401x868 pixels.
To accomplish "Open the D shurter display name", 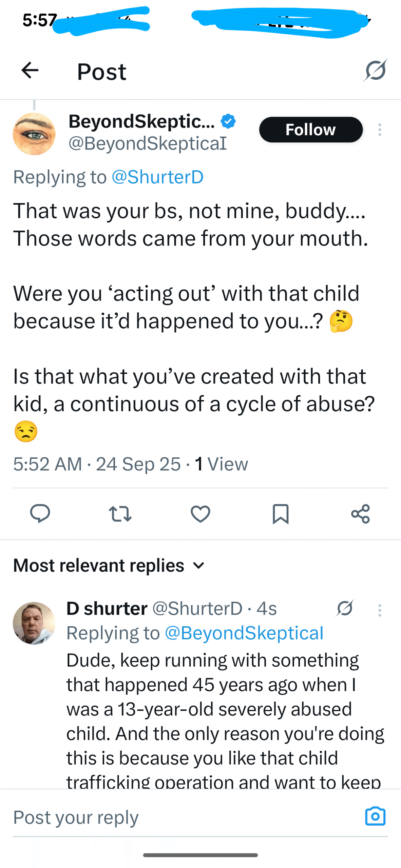I will (107, 608).
